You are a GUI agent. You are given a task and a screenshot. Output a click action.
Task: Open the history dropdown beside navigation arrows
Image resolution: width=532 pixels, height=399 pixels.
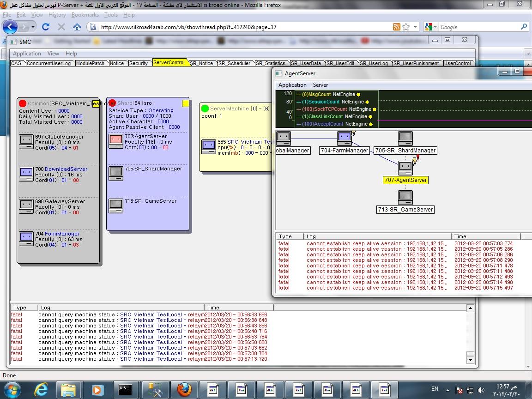(33, 27)
